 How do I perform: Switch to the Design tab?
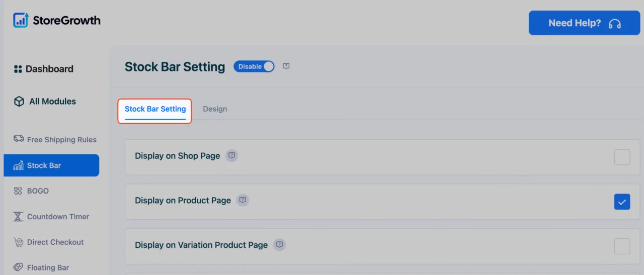click(x=215, y=109)
